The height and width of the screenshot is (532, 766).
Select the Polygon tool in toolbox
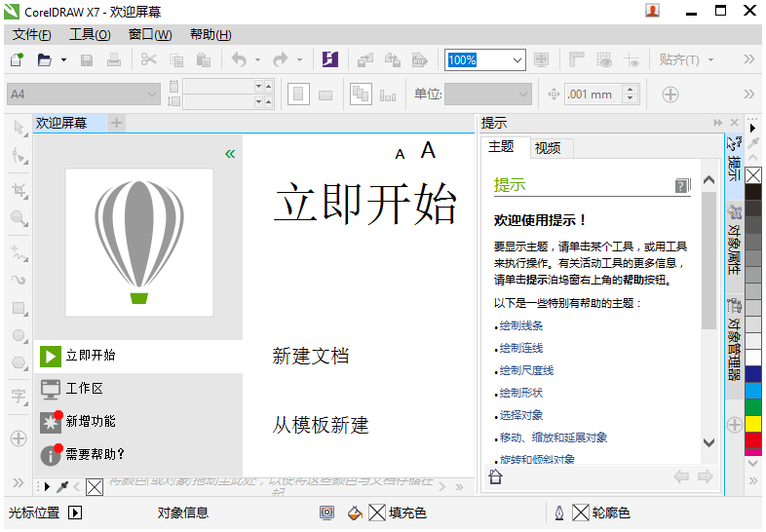19,363
